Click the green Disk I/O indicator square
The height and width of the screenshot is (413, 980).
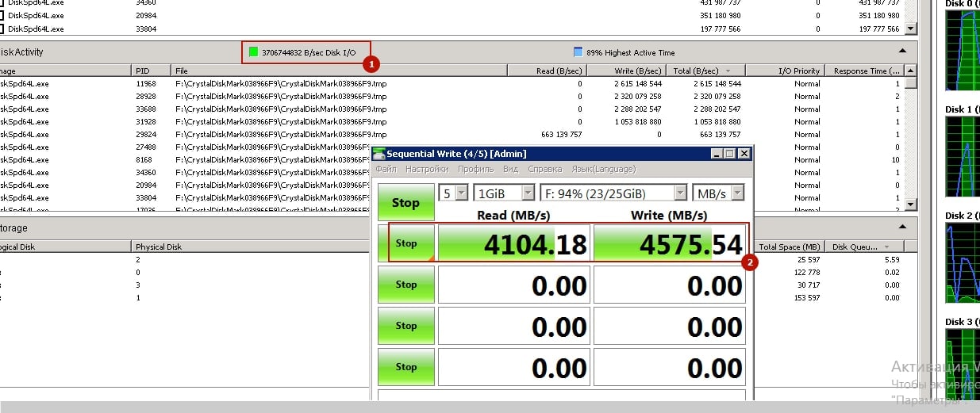[x=253, y=52]
